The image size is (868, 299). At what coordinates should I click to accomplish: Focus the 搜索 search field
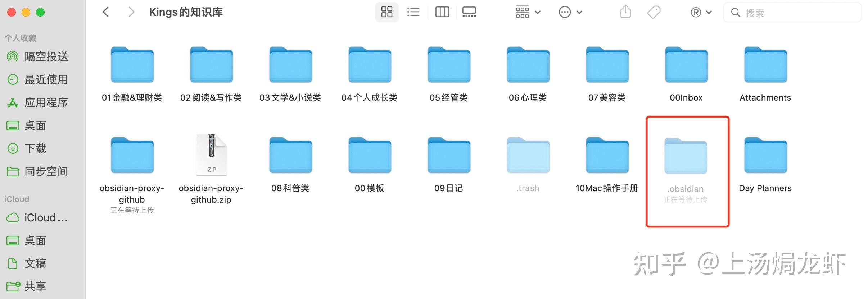(792, 13)
